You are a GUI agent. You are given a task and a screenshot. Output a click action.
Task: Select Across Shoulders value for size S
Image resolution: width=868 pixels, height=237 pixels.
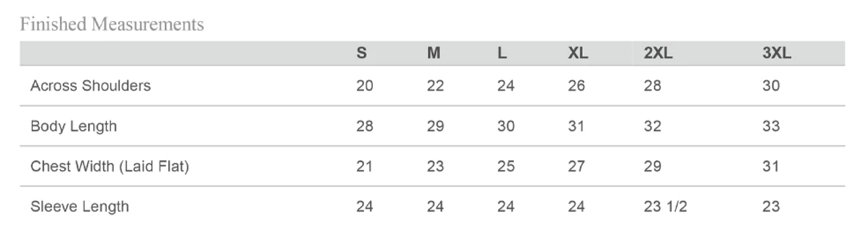tap(364, 85)
